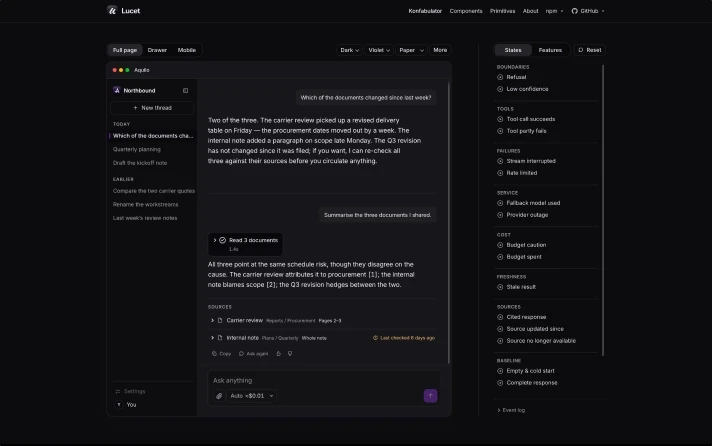Select the Budget caution state
712x446 pixels.
click(x=522, y=245)
